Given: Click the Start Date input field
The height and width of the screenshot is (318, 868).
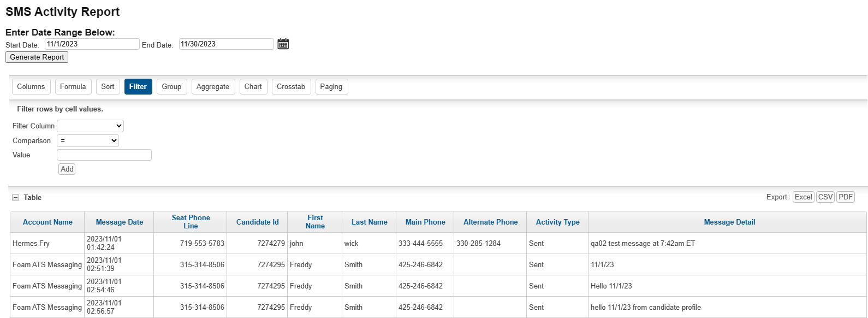Looking at the screenshot, I should click(92, 44).
